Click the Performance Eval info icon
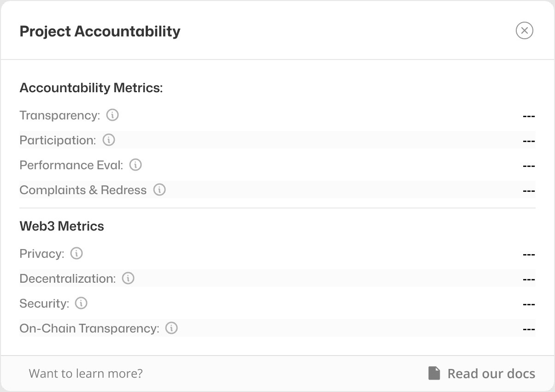Image resolution: width=555 pixels, height=392 pixels. pyautogui.click(x=136, y=165)
